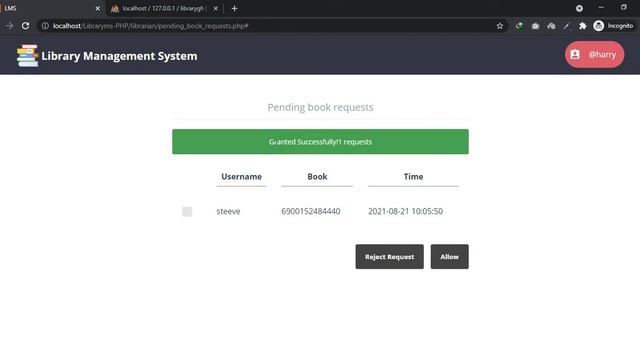640x360 pixels.
Task: Click the Allow button
Action: coord(449,257)
